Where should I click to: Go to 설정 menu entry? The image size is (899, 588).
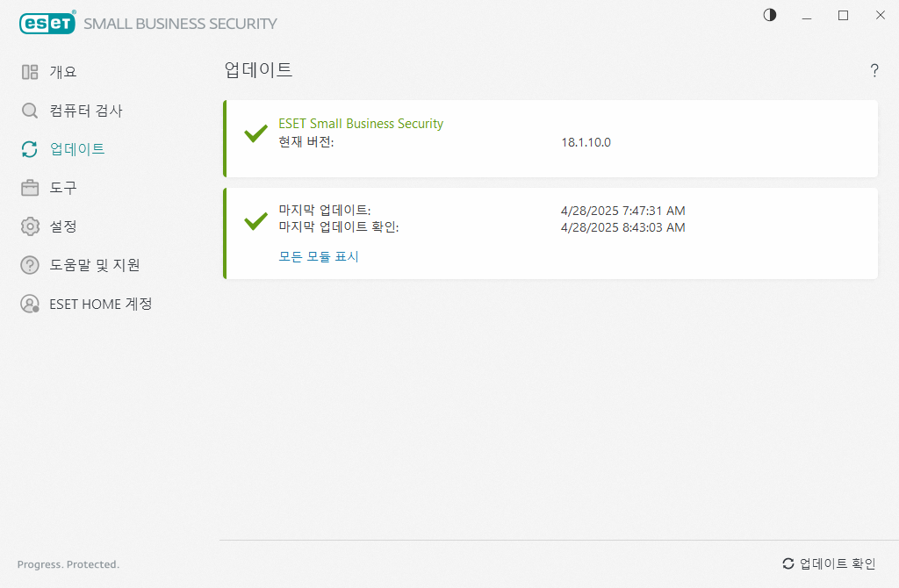click(63, 226)
